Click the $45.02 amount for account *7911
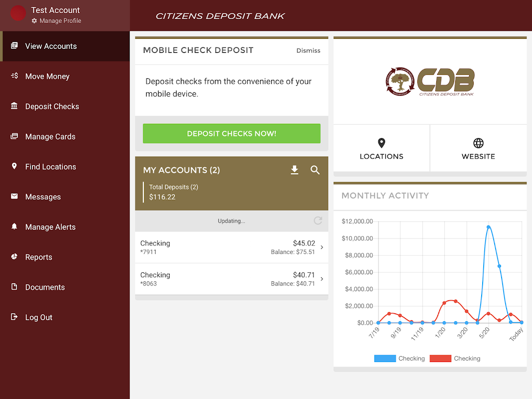The height and width of the screenshot is (399, 532). [x=304, y=243]
